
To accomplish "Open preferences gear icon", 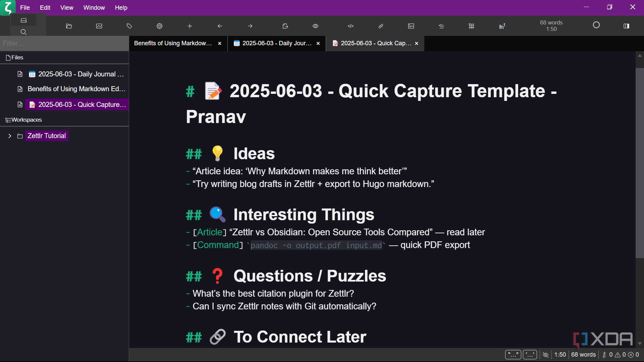I will pos(160,26).
